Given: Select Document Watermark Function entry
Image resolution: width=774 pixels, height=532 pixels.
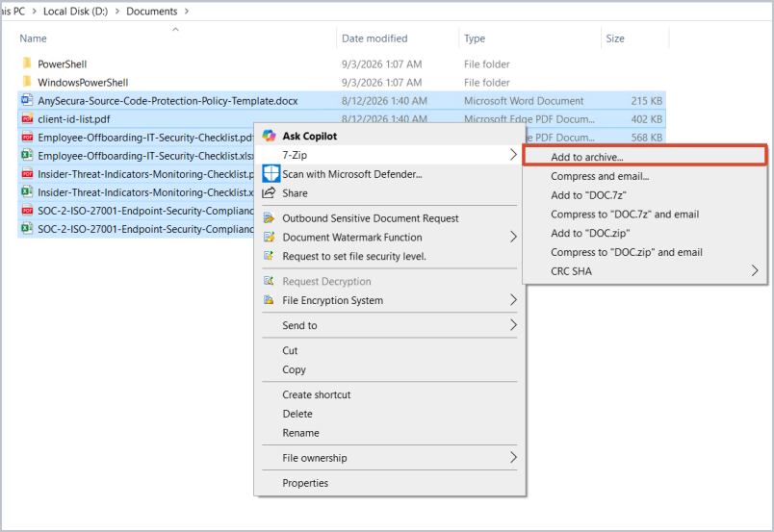Looking at the screenshot, I should click(x=390, y=237).
